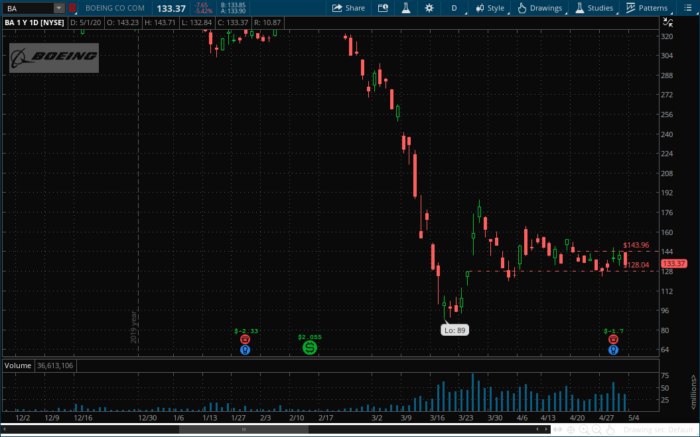The height and width of the screenshot is (437, 700).
Task: Click the R: 10.87 range value
Action: (267, 22)
